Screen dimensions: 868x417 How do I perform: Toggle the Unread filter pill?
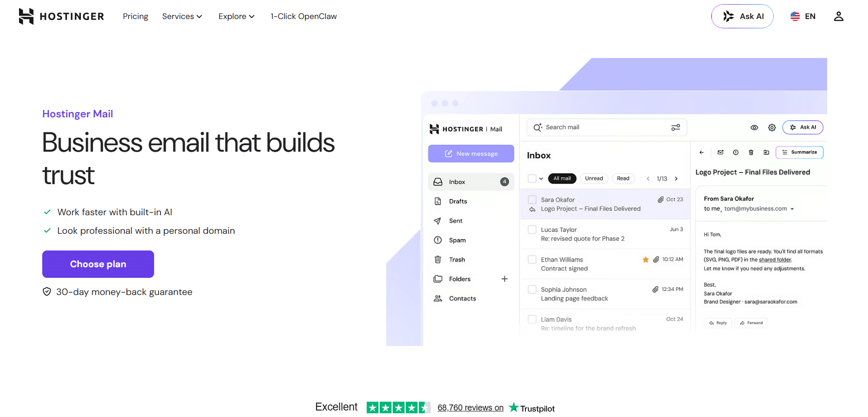(x=594, y=179)
